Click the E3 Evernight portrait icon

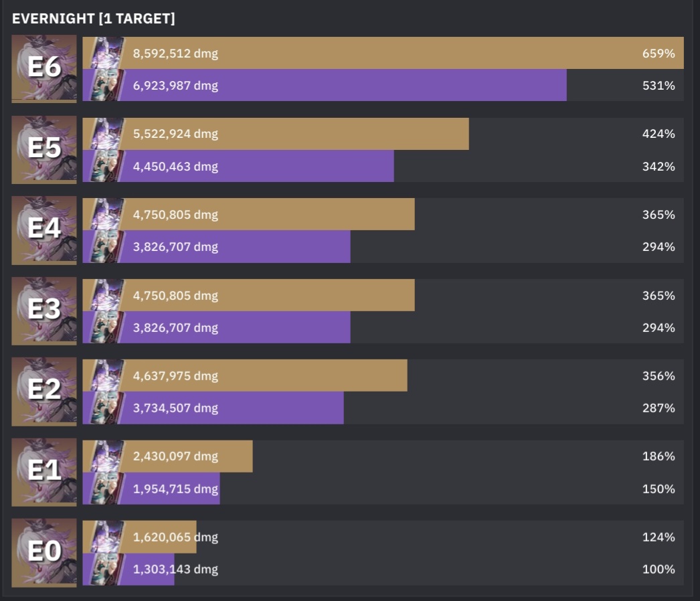[44, 311]
